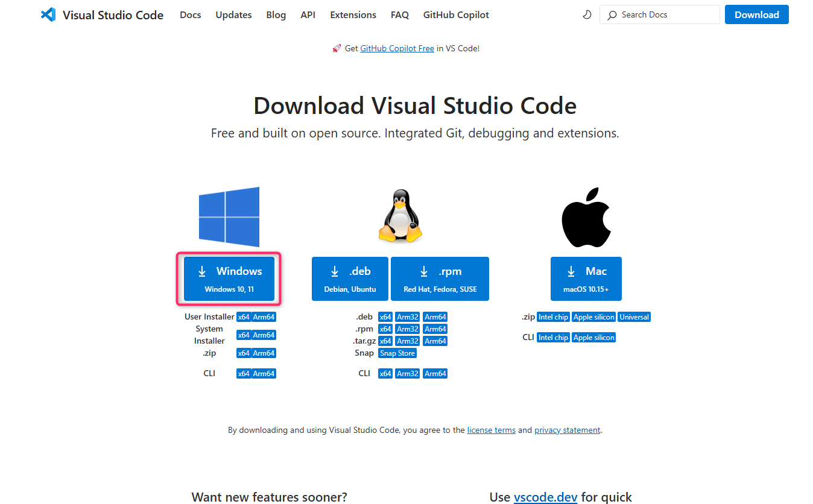The image size is (813, 504).
Task: Click the download arrow inside the Mac button
Action: click(571, 271)
